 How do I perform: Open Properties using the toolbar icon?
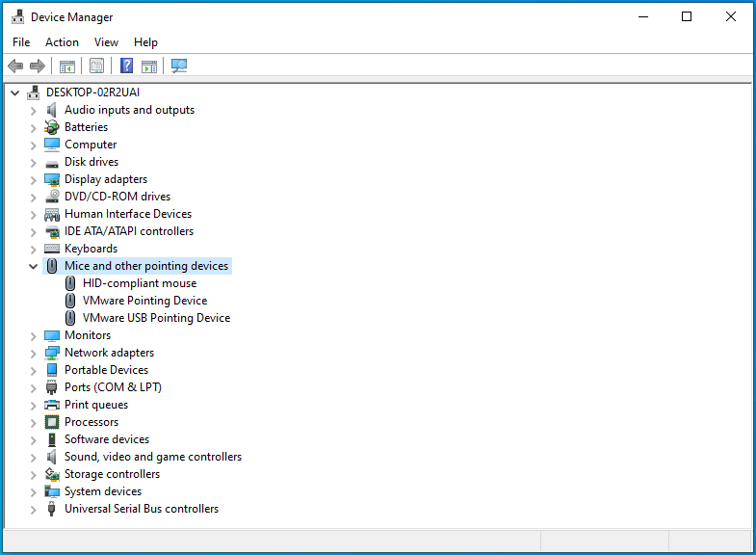click(x=96, y=66)
